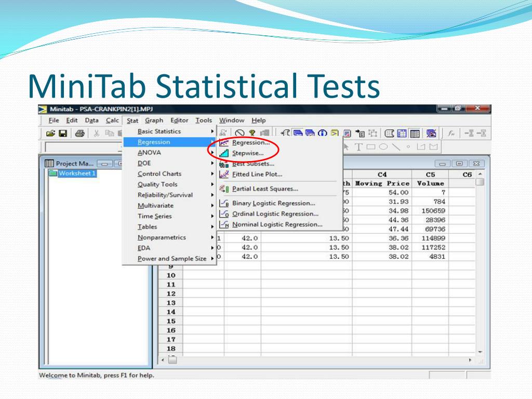
Task: Expand the Quality Tools submenu
Action: pyautogui.click(x=169, y=184)
